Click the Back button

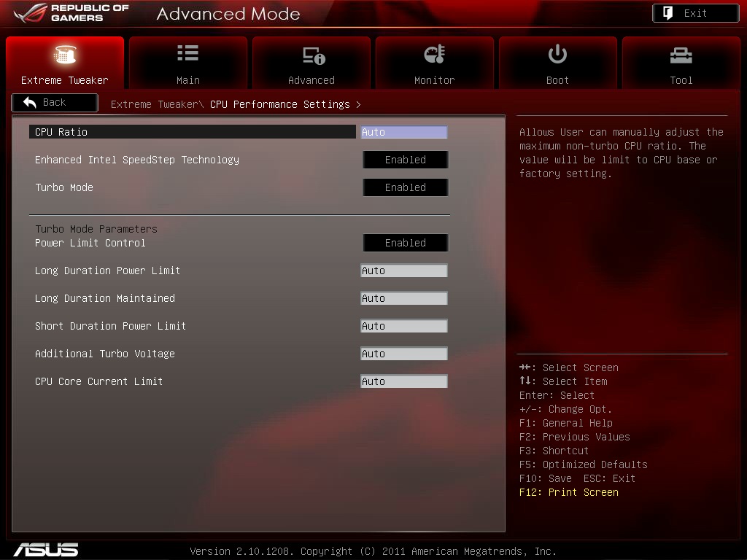[55, 102]
